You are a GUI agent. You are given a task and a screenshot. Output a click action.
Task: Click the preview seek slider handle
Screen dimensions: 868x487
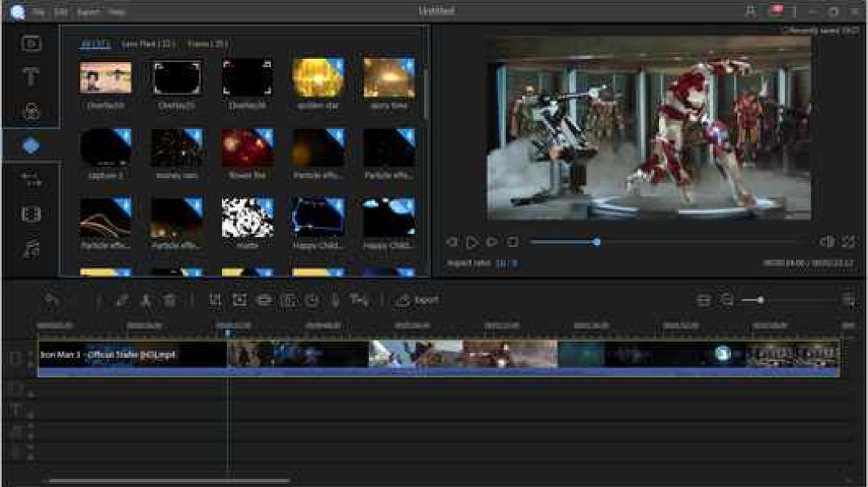[x=597, y=242]
